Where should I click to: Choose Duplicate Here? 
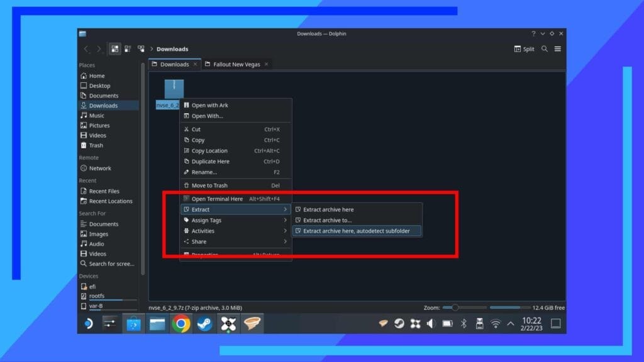click(236, 162)
